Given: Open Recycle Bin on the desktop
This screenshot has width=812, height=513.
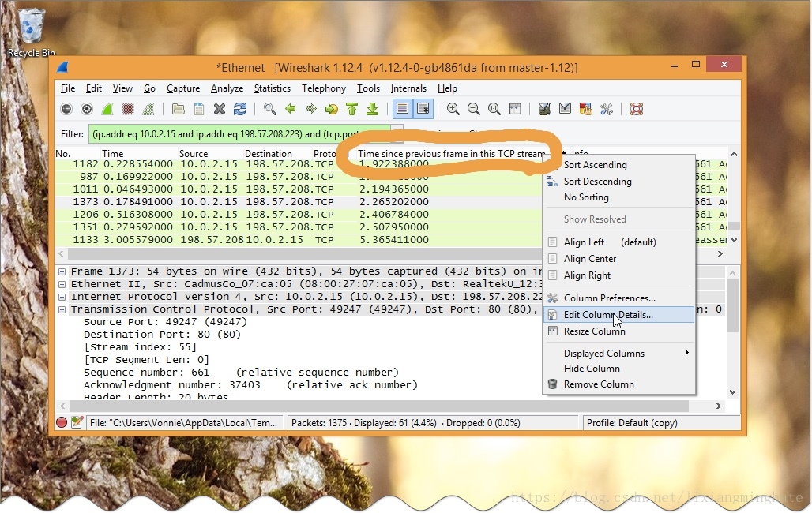Looking at the screenshot, I should [31, 32].
